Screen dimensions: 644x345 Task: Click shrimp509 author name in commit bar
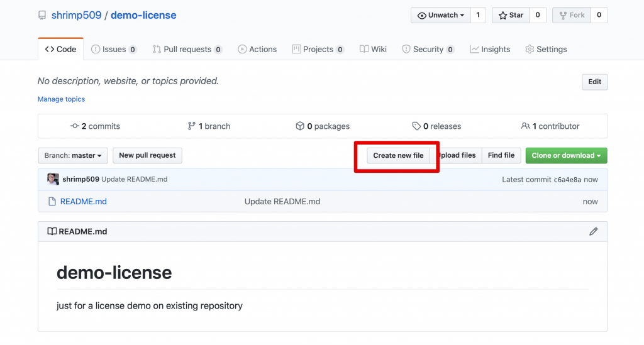81,179
